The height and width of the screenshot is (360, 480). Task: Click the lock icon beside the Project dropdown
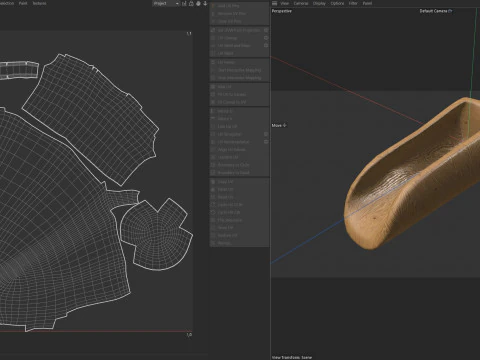pos(191,3)
